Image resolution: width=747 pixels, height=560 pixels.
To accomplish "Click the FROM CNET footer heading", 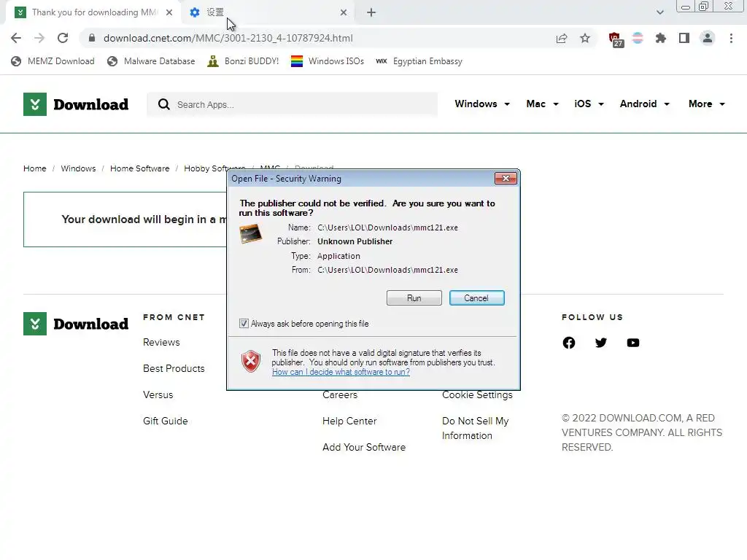I will tap(174, 317).
